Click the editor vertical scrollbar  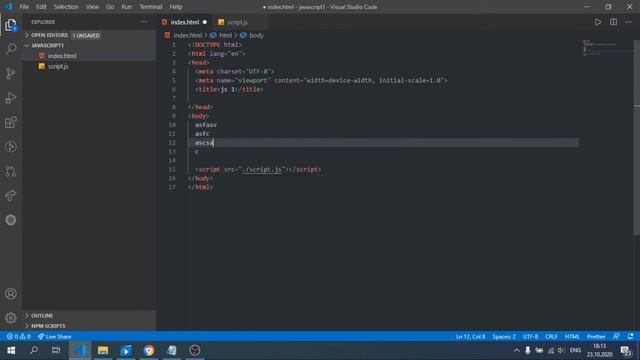click(637, 137)
